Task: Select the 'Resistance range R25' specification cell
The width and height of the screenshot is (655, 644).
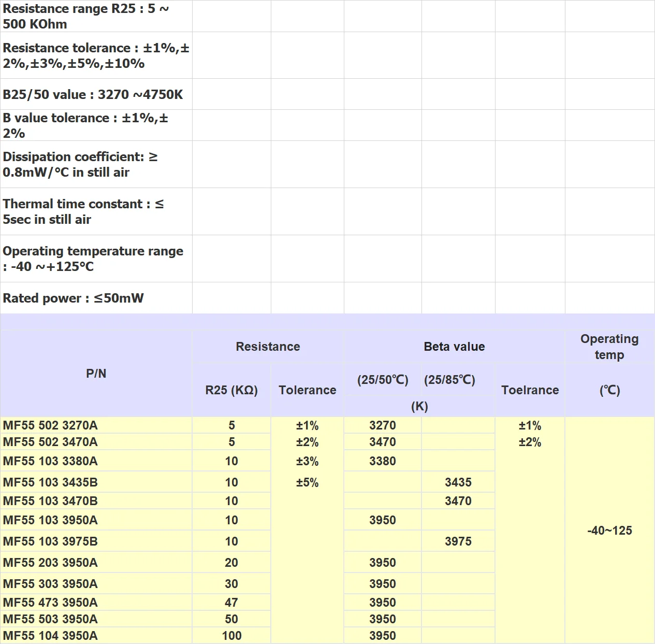Action: pyautogui.click(x=96, y=16)
